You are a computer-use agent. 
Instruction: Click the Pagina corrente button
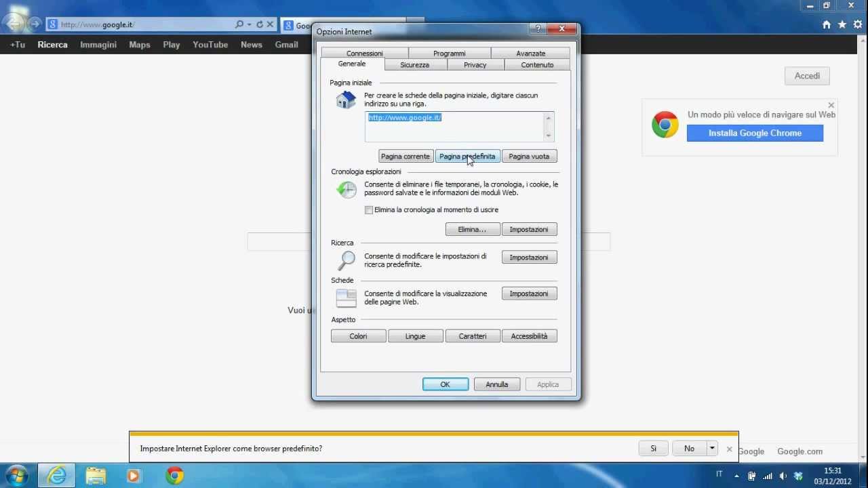[x=406, y=157]
